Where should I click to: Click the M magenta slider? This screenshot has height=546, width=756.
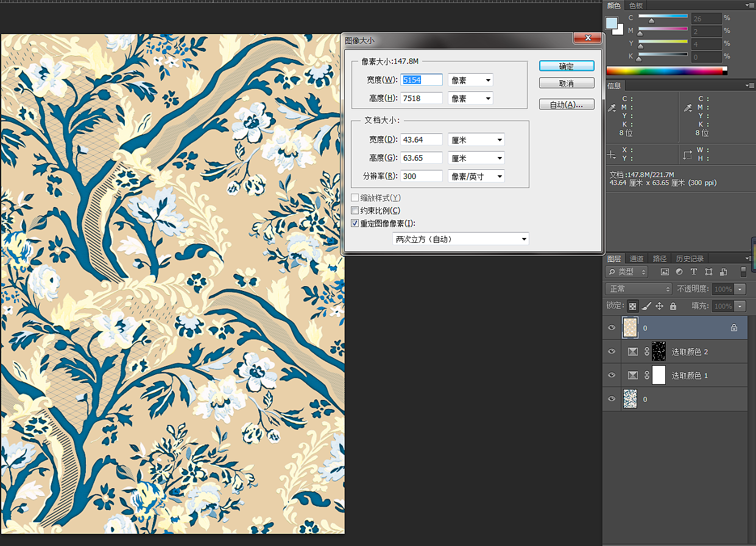[x=663, y=29]
